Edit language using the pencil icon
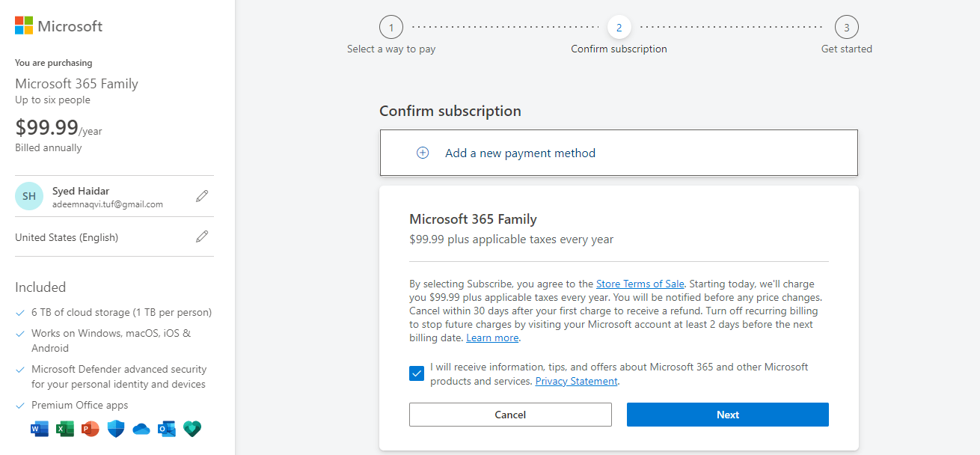The width and height of the screenshot is (980, 455). tap(201, 236)
